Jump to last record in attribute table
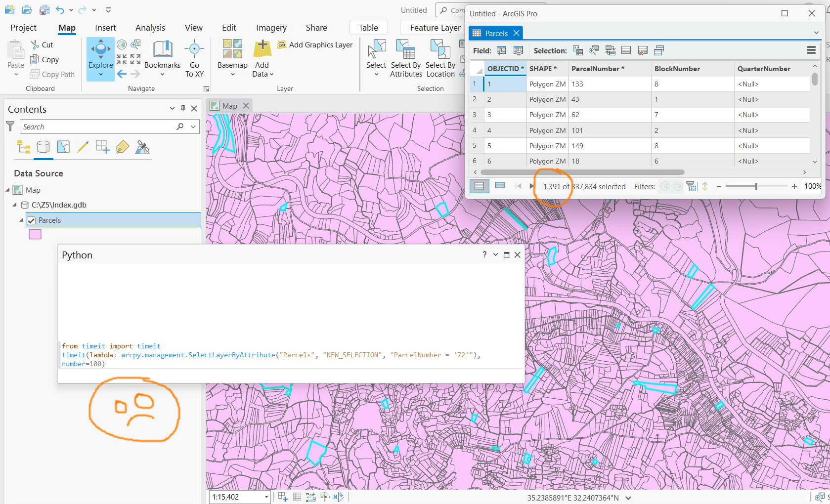 531,186
